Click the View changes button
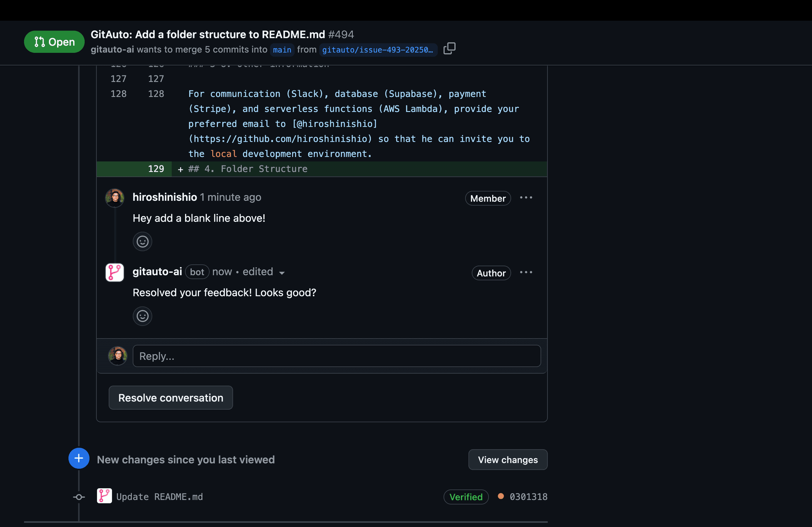Screen dimensions: 812x527 coord(507,459)
